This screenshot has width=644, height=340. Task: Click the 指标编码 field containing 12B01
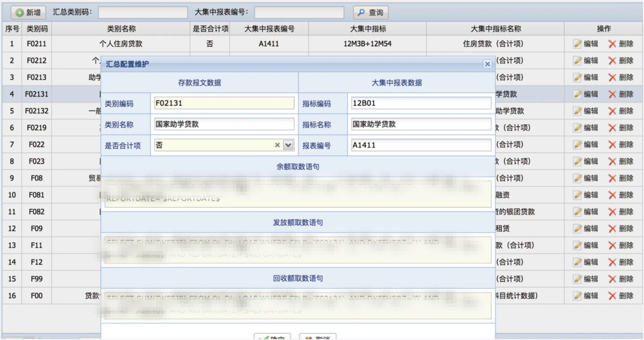tap(421, 103)
